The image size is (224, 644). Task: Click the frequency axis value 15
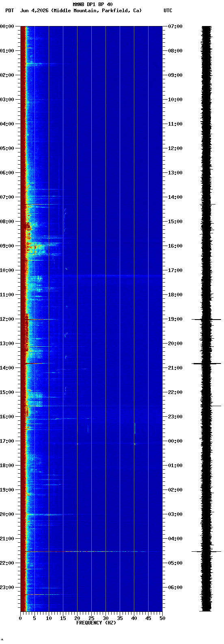(x=63, y=618)
